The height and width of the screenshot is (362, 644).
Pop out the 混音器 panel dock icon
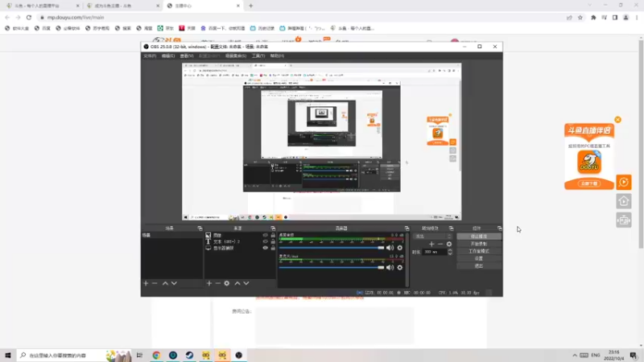(x=407, y=228)
